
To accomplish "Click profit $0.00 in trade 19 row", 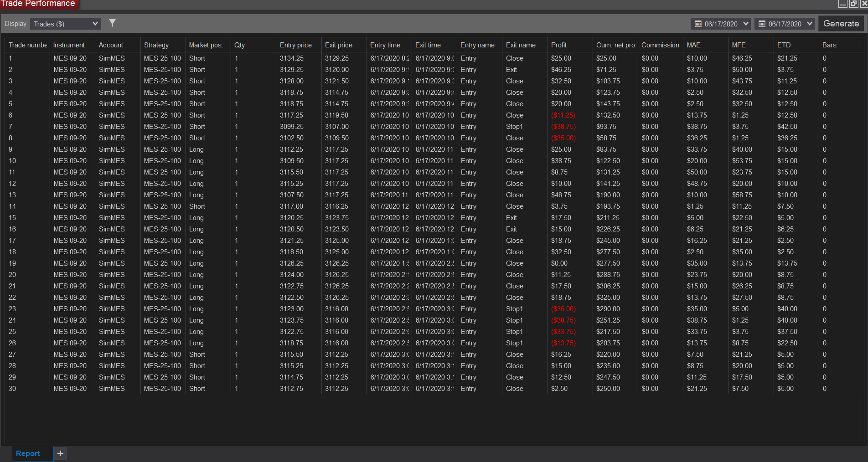I will coord(559,263).
